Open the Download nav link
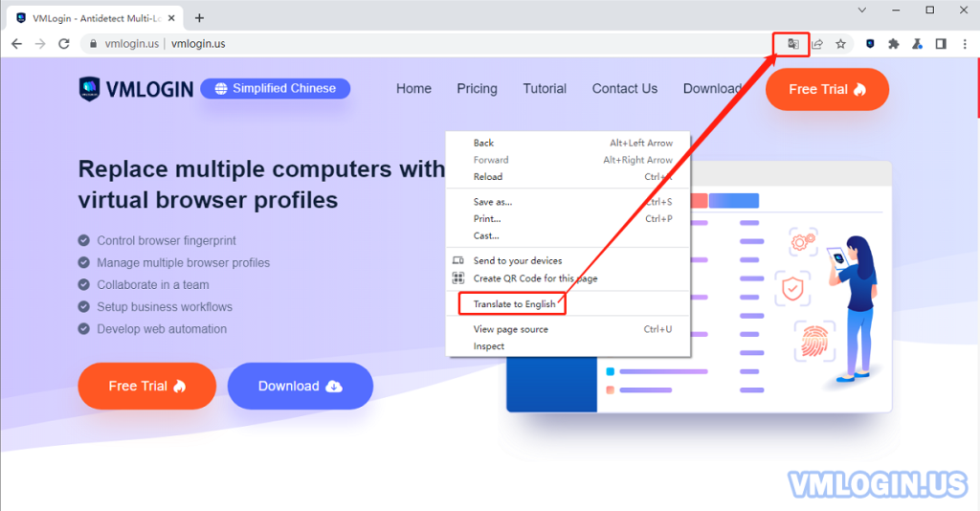The width and height of the screenshot is (980, 511). 712,89
